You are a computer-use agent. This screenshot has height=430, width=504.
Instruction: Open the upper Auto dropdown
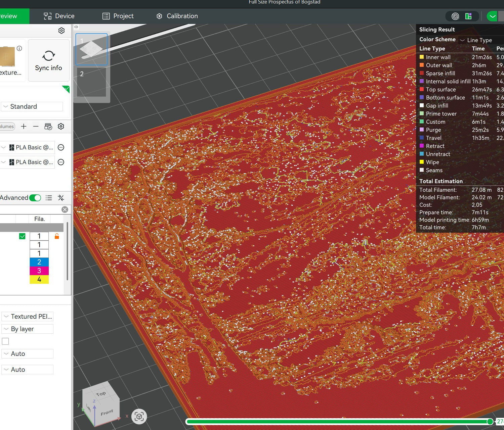(28, 354)
